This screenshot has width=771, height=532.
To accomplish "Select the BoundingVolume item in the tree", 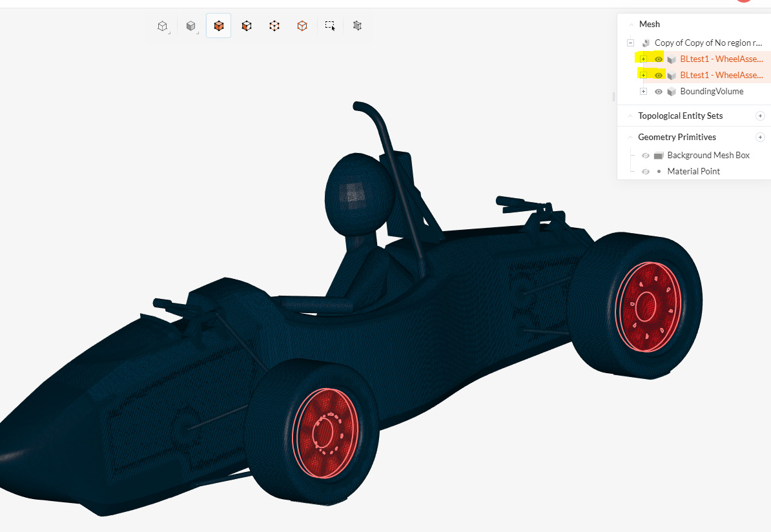I will tap(712, 92).
